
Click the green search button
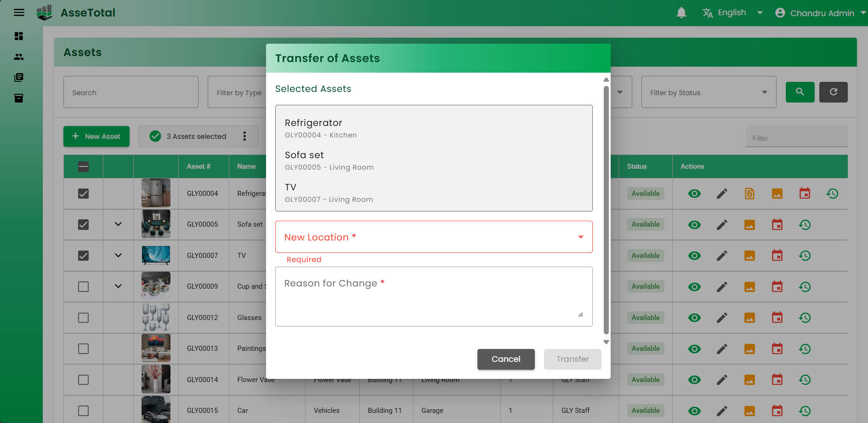coord(800,92)
